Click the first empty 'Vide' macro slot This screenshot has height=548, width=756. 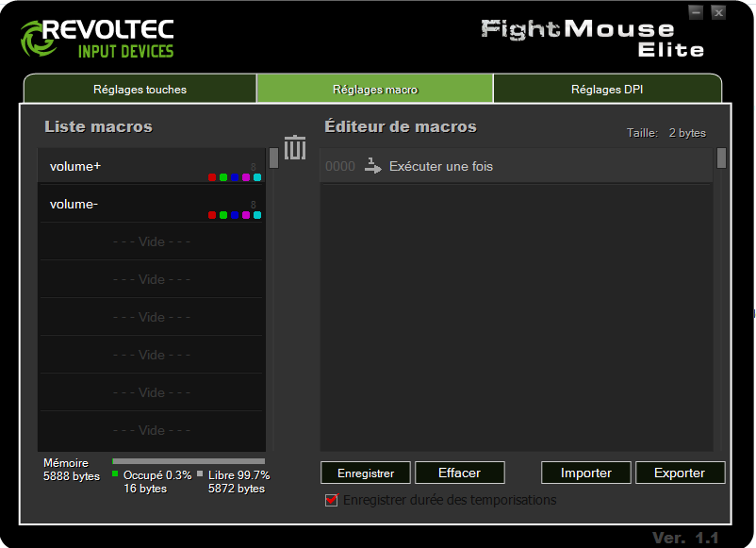[x=151, y=242]
